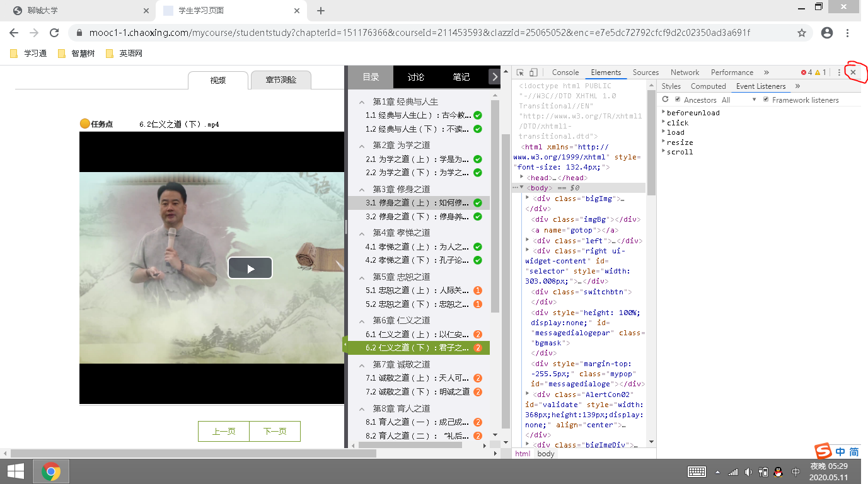Viewport: 868px width, 484px height.
Task: Go to previous page with 上一页
Action: tap(224, 432)
